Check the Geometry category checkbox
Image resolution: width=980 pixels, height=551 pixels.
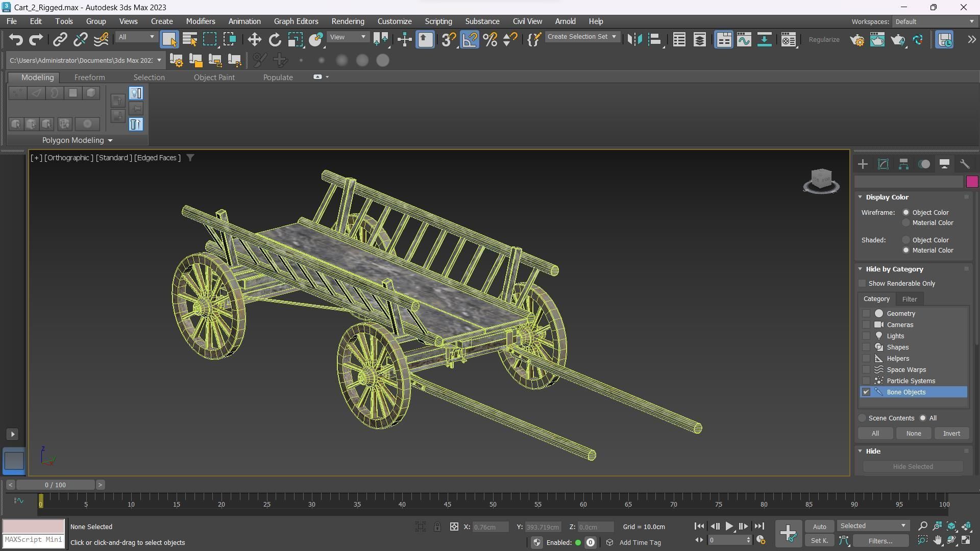point(866,314)
